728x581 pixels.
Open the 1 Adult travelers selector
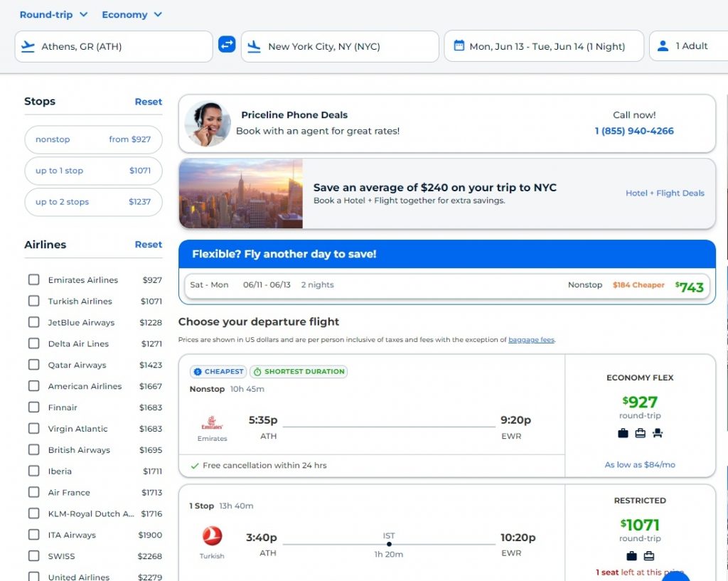(688, 46)
